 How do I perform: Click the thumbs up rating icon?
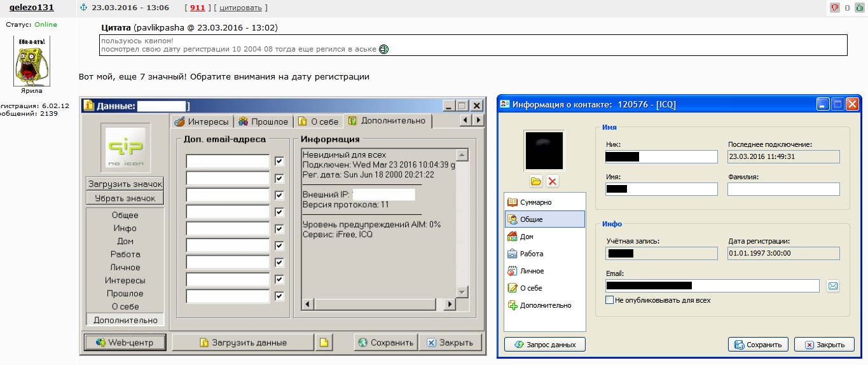tap(858, 8)
